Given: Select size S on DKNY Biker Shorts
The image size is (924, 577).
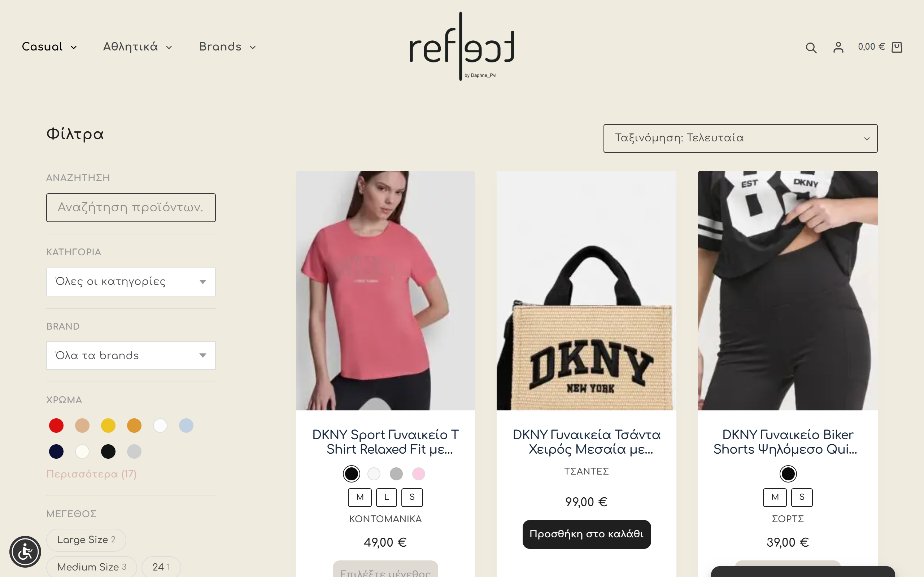Looking at the screenshot, I should [x=802, y=497].
